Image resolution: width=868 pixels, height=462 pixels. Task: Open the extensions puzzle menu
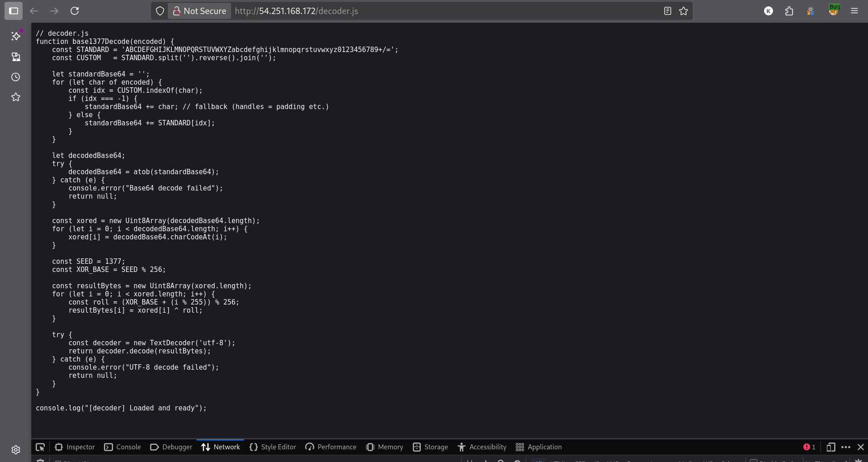(789, 11)
